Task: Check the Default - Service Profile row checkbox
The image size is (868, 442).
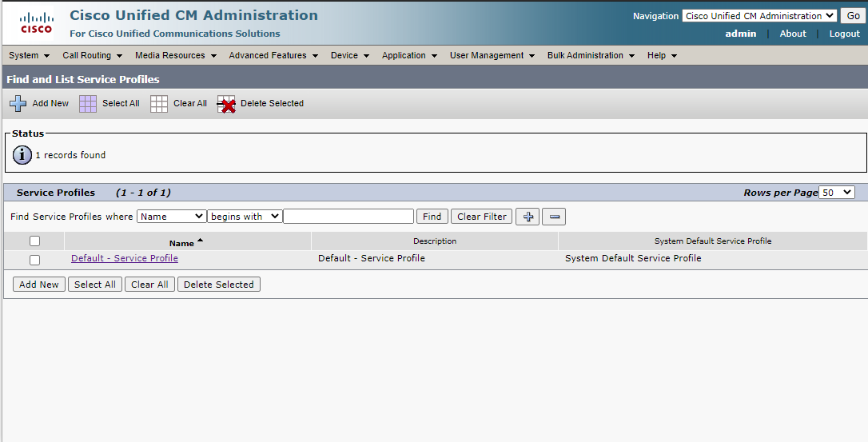Action: click(35, 260)
